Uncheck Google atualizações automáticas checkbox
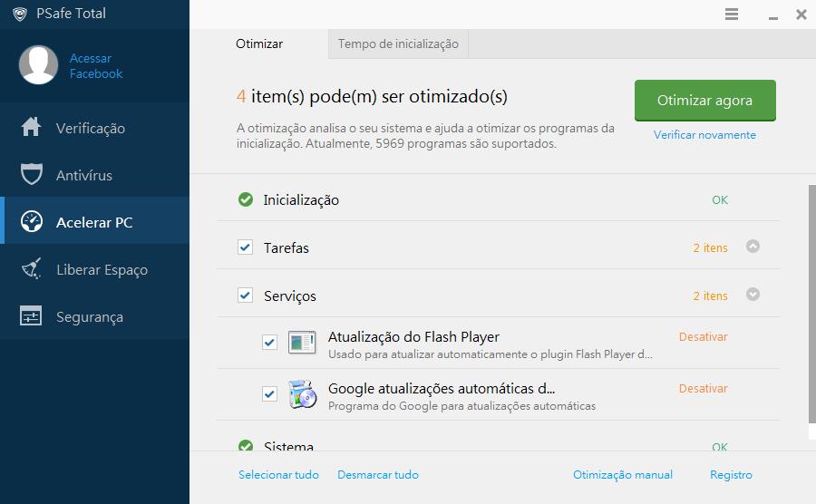The width and height of the screenshot is (816, 504). [x=269, y=393]
